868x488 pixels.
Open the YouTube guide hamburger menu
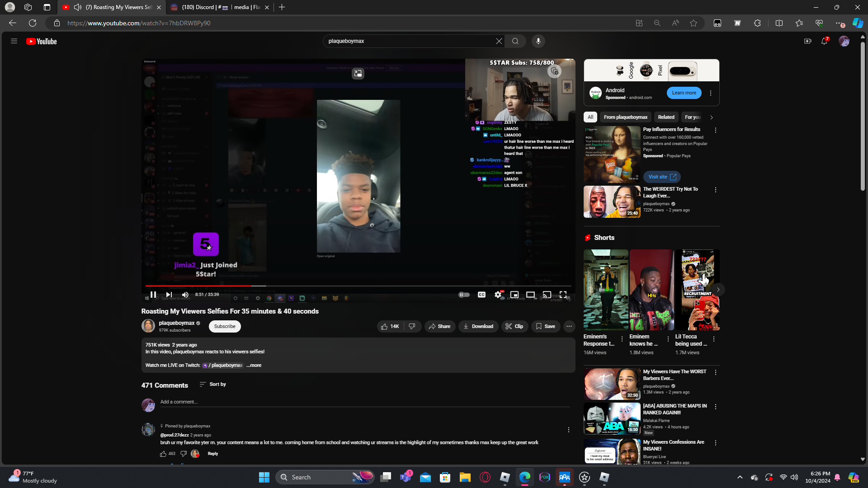[14, 41]
